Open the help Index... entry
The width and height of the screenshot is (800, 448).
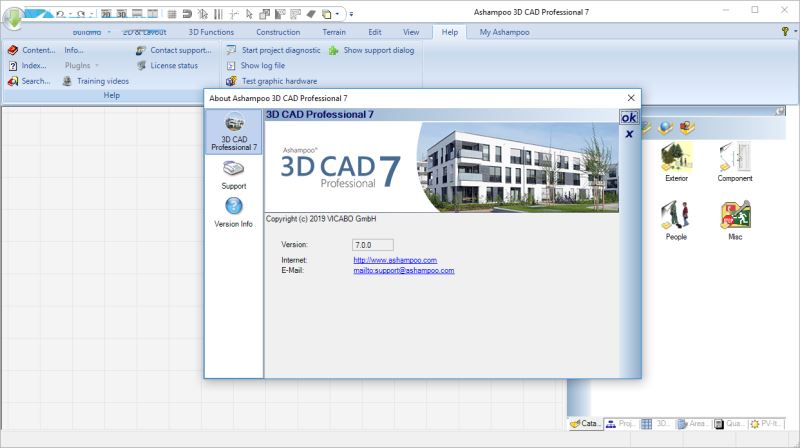click(x=28, y=65)
